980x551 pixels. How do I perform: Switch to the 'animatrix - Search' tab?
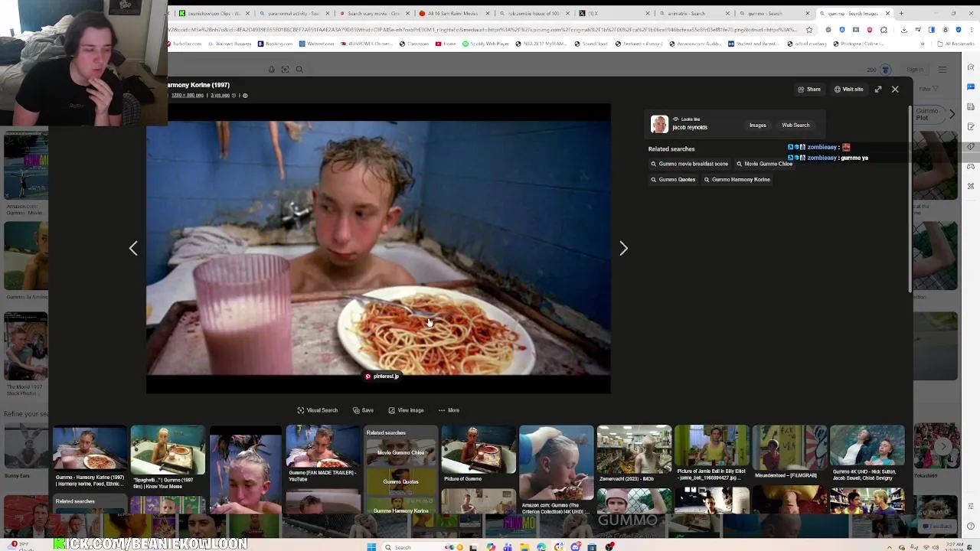pos(694,13)
